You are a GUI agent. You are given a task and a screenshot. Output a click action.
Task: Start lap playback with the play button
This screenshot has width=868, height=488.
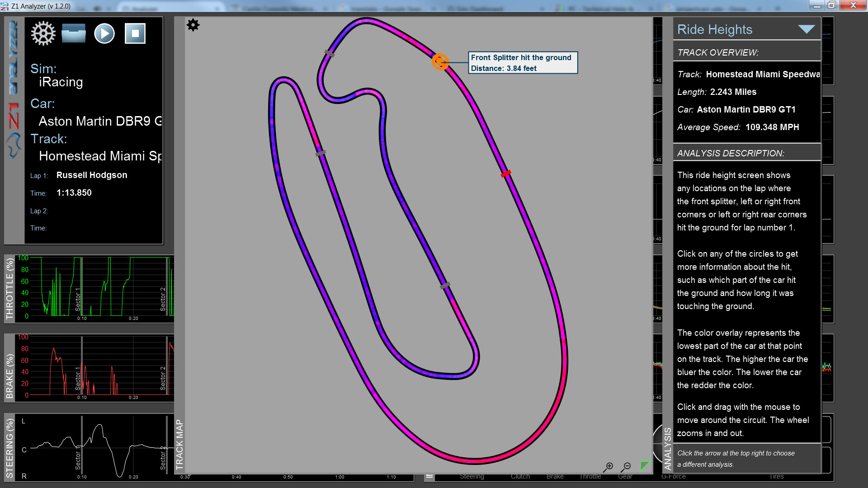pyautogui.click(x=104, y=33)
